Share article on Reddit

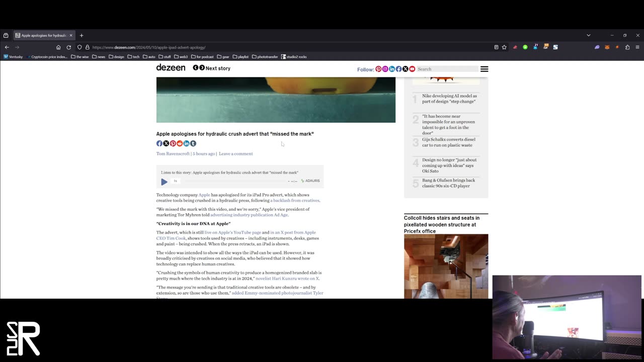pos(180,143)
